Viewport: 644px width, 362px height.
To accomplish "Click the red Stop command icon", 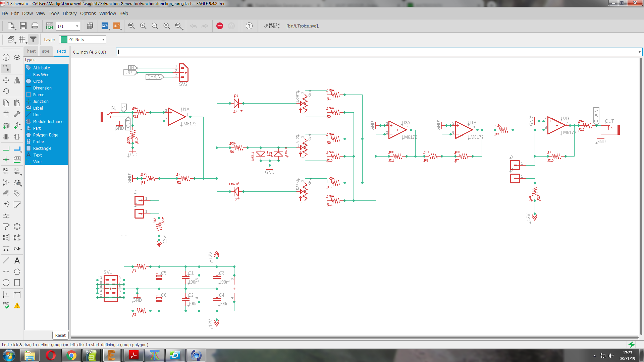I will 220,26.
